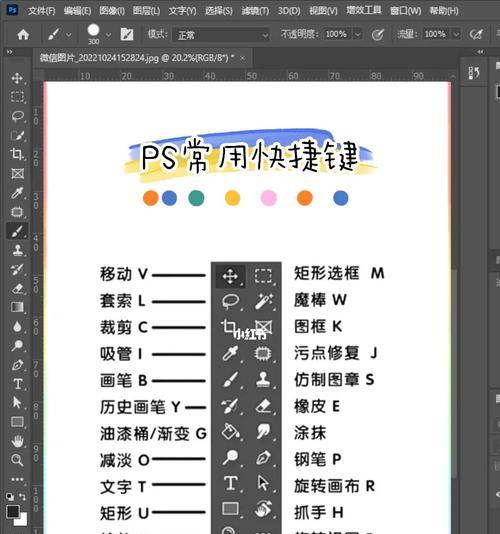This screenshot has width=500, height=534.
Task: Select the Spot Healing tool in left toolbar
Action: [x=17, y=212]
